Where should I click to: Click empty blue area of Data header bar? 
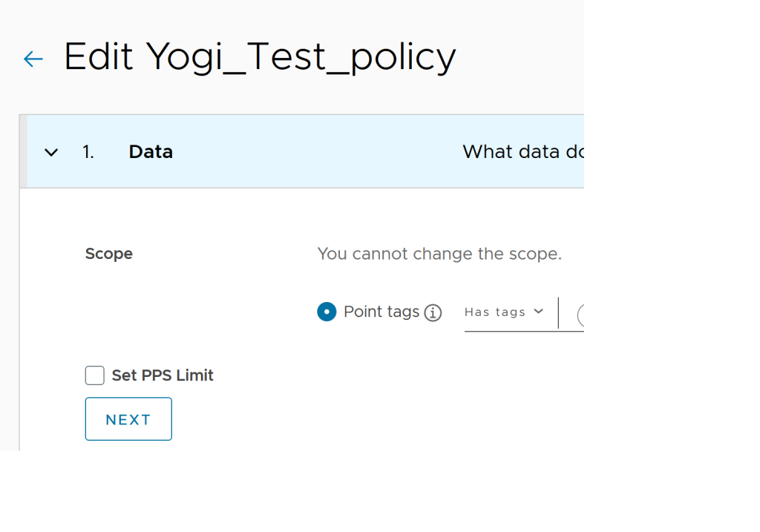[x=312, y=152]
